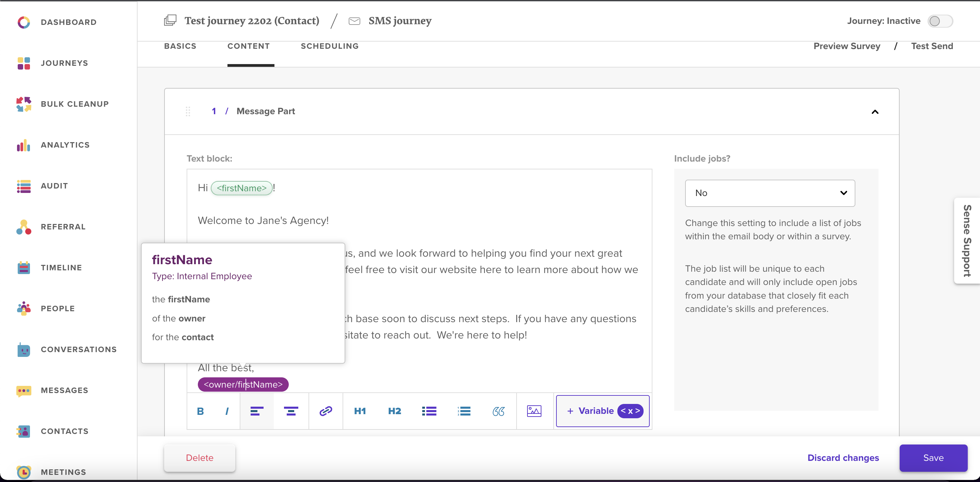Image resolution: width=980 pixels, height=482 pixels.
Task: Open the Referral section
Action: (63, 227)
